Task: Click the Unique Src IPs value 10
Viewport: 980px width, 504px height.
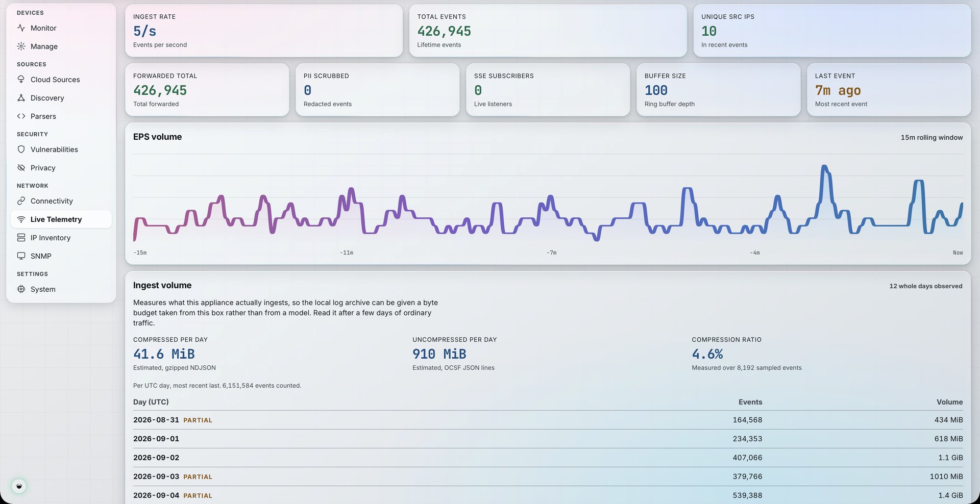Action: point(709,31)
